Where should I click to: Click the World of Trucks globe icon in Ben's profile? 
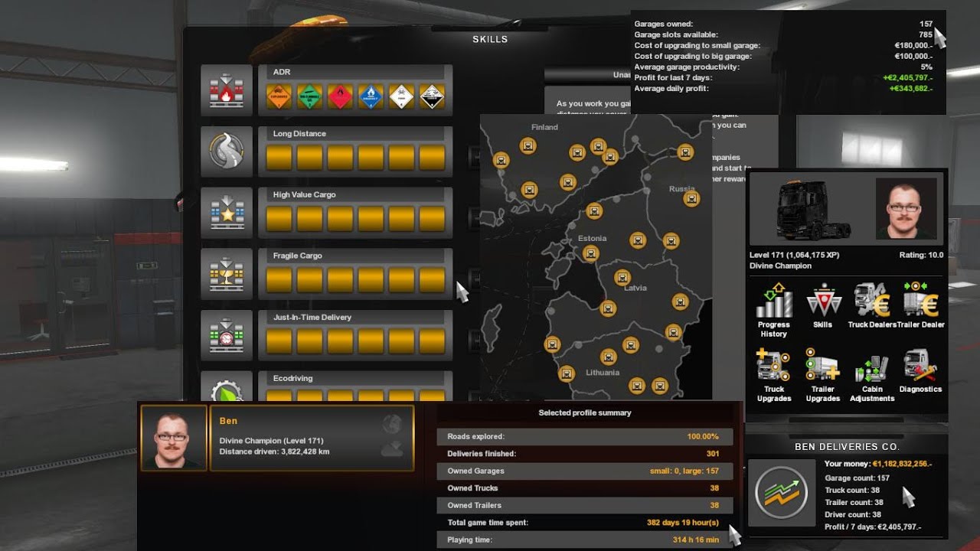393,424
